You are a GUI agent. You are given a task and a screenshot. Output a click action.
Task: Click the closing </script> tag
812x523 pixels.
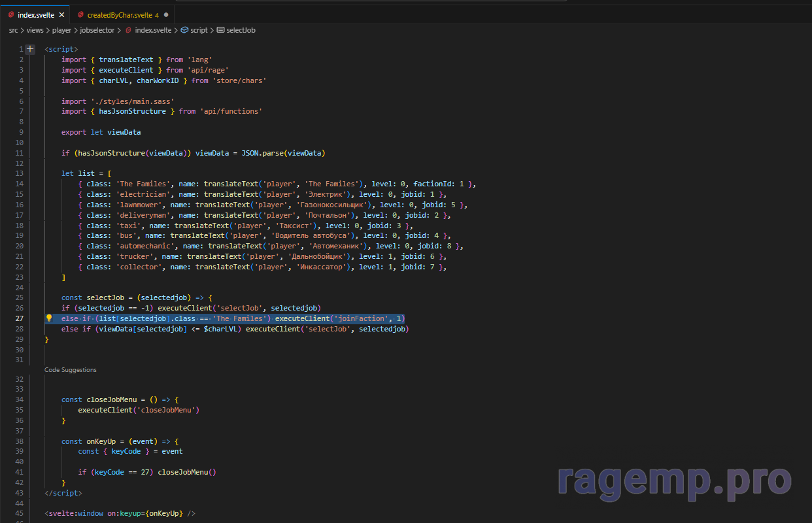(x=63, y=493)
